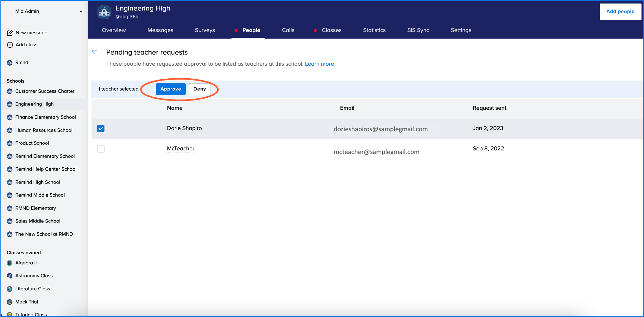This screenshot has height=317, width=644.
Task: Open the Learn more link
Action: tap(319, 64)
